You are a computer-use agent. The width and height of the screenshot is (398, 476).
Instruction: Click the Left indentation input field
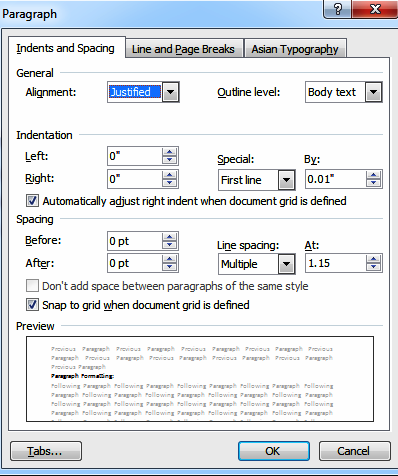click(135, 156)
